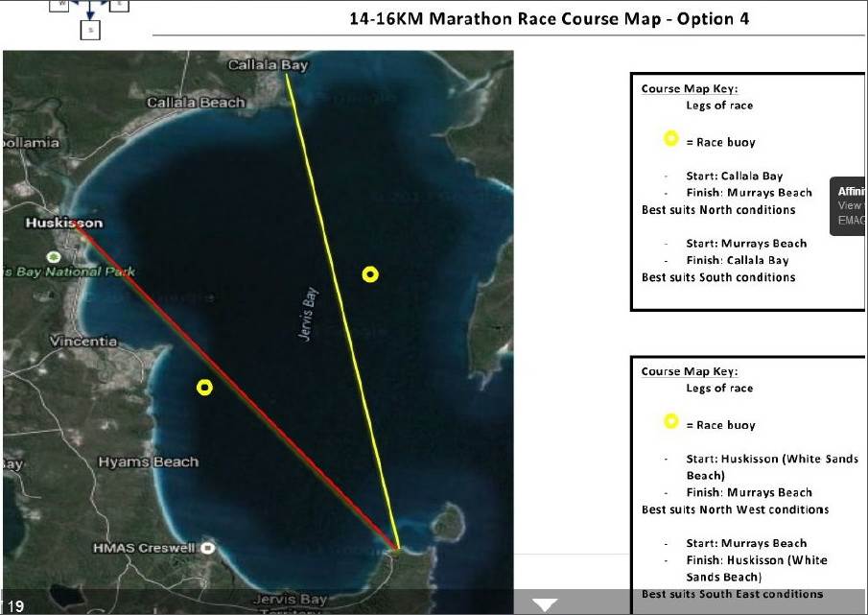This screenshot has width=868, height=615.
Task: Click the race buoy icon in the lower key
Action: (671, 423)
